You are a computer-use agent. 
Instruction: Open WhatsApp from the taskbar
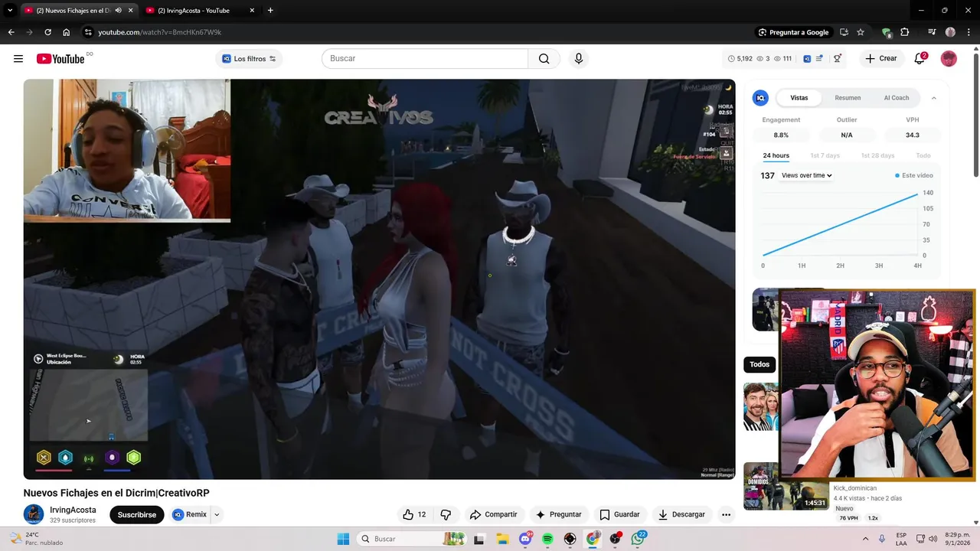(x=638, y=539)
